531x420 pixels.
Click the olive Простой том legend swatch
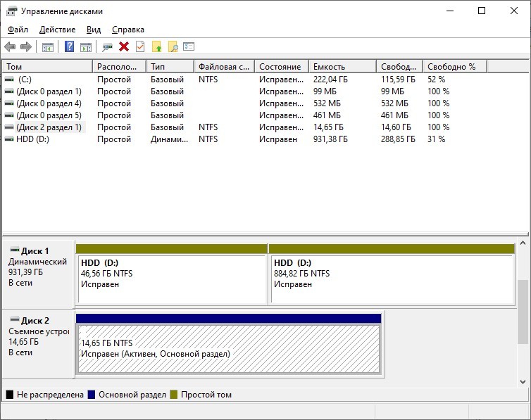tap(174, 394)
